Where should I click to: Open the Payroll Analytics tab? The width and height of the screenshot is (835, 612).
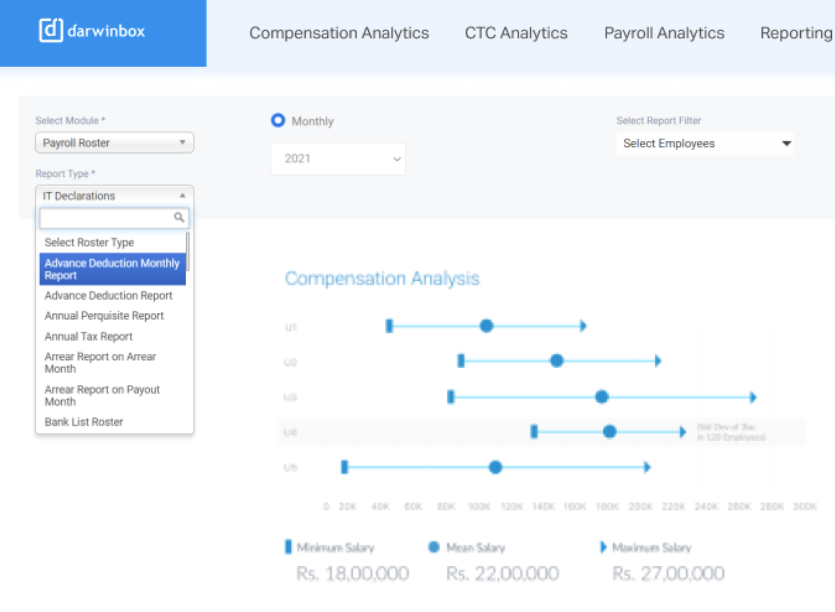[x=663, y=33]
